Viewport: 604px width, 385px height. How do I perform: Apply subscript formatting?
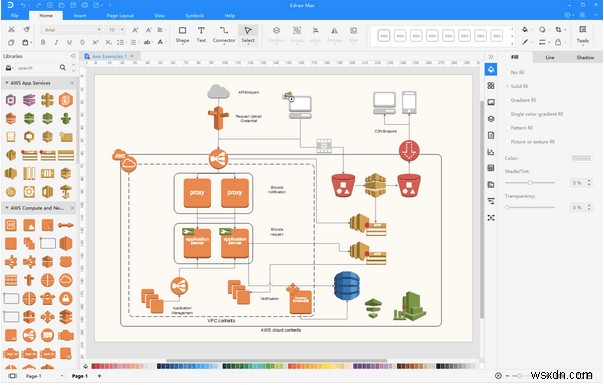coord(108,42)
